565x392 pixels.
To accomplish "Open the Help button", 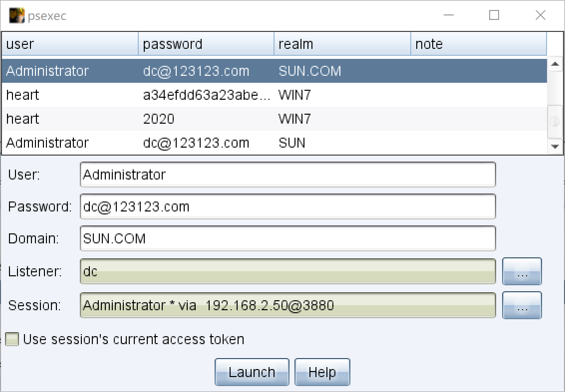I will 322,372.
